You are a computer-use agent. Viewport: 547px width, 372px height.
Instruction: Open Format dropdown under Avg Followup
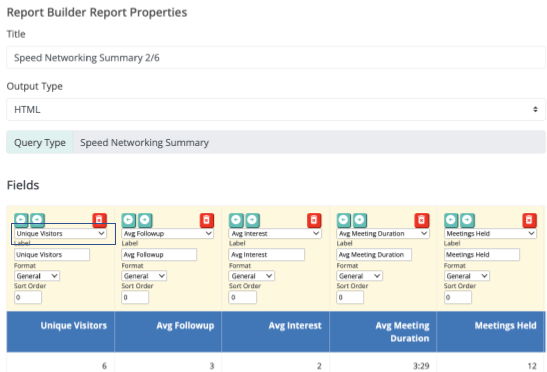pyautogui.click(x=144, y=276)
